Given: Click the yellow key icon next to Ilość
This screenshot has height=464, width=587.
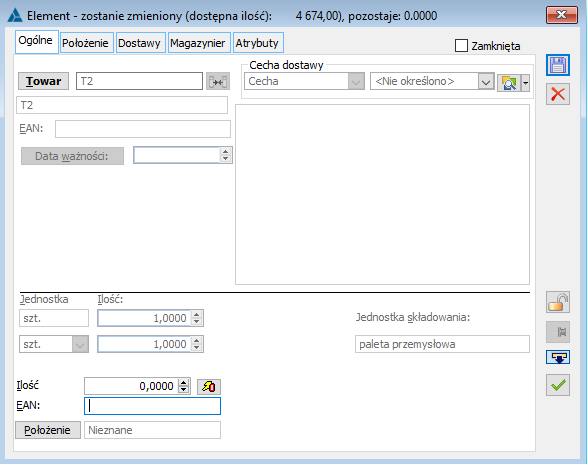Looking at the screenshot, I should tap(209, 386).
